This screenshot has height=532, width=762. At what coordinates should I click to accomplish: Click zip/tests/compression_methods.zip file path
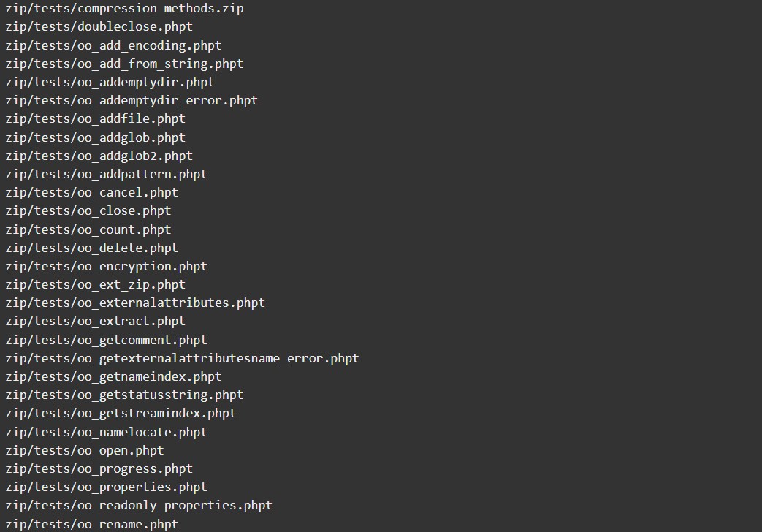[x=124, y=9]
